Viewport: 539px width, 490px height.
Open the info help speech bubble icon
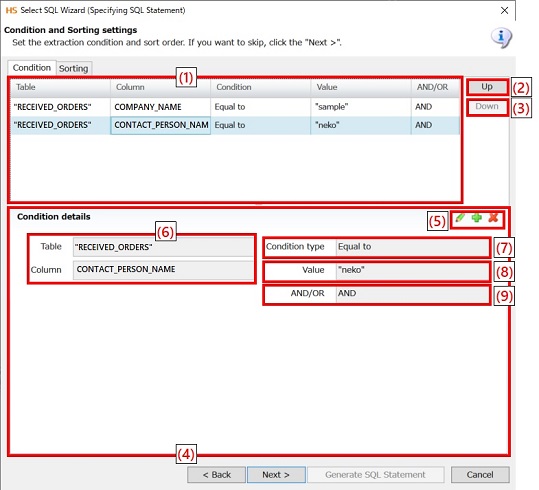tap(501, 38)
